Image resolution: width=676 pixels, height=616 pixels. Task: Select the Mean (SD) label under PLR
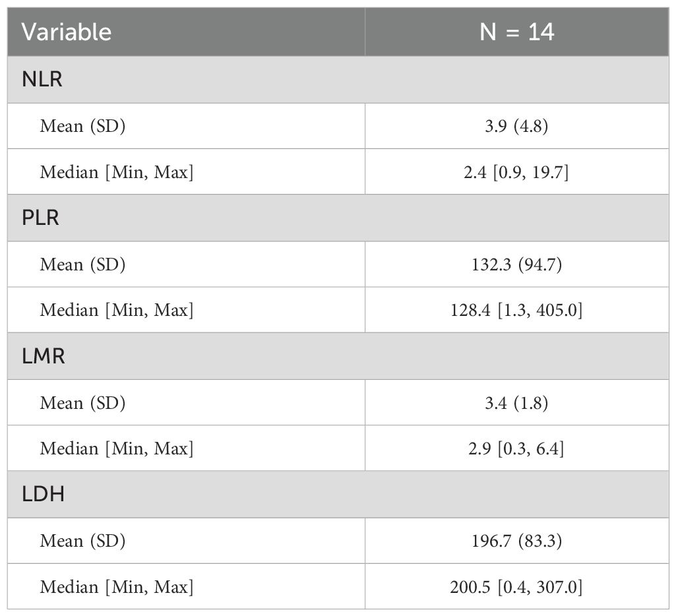(82, 264)
